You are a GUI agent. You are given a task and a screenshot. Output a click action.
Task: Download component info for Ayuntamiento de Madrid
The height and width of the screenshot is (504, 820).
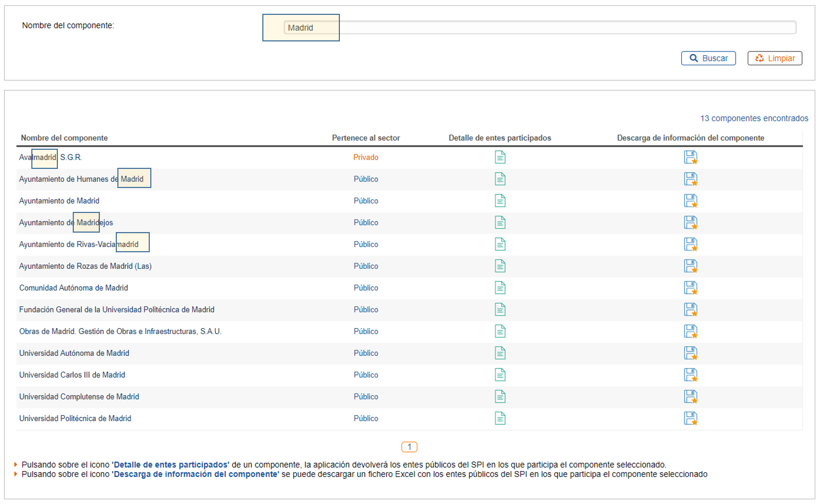click(x=690, y=201)
